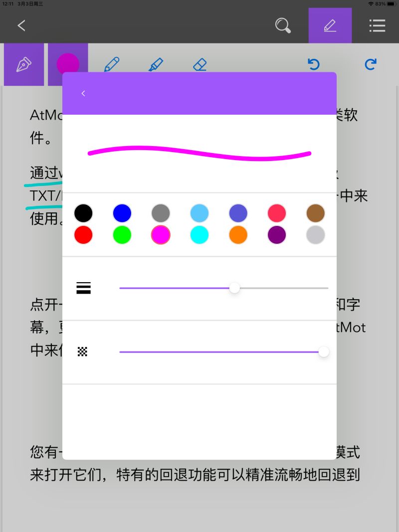
Task: Choose the light gray color swatch
Action: (x=316, y=235)
